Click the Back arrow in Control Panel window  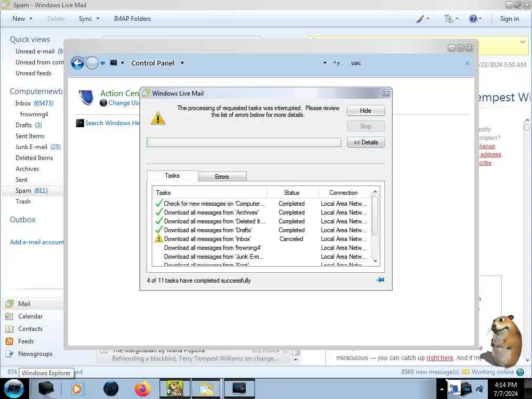[77, 63]
